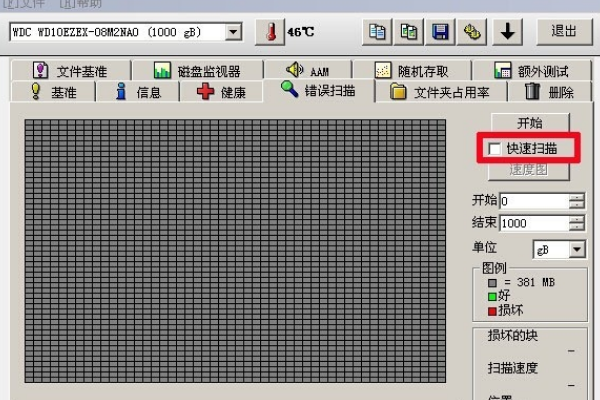Click the 结束 value input field
Screen dimensions: 600x400
[x=534, y=223]
